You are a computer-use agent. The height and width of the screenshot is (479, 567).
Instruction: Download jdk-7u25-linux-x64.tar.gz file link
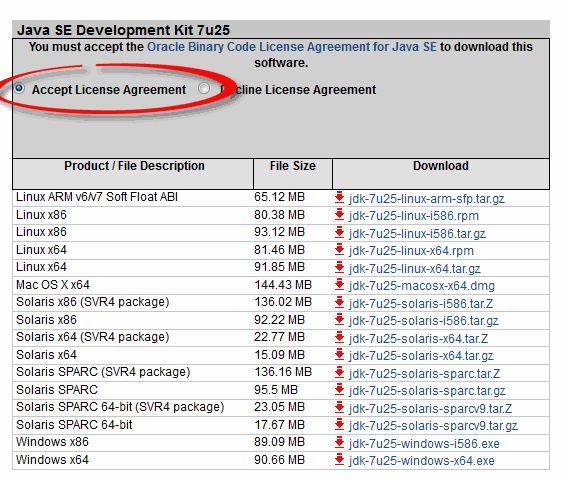tap(414, 269)
